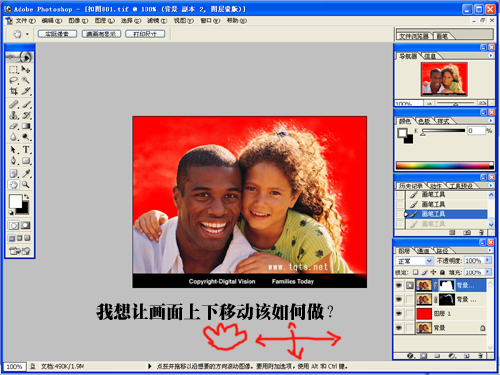This screenshot has height=375, width=500.
Task: Select the Path Selection arrow tool
Action: tap(14, 150)
